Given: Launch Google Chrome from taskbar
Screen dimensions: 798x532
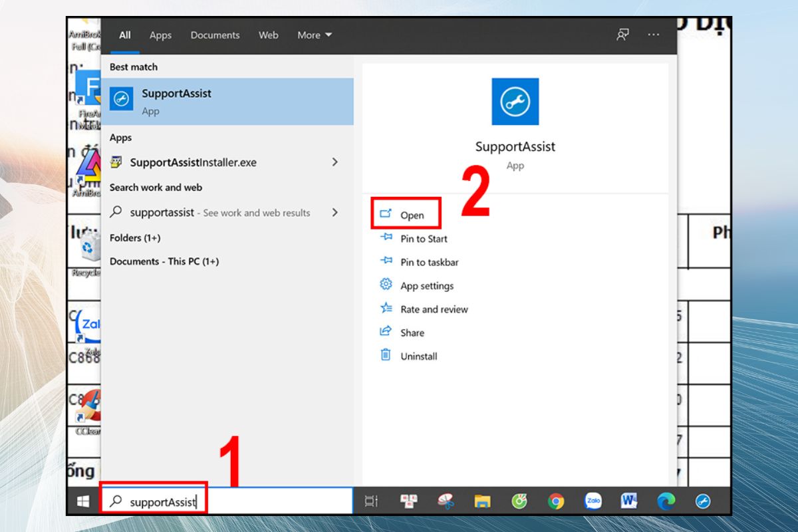Looking at the screenshot, I should [x=556, y=501].
